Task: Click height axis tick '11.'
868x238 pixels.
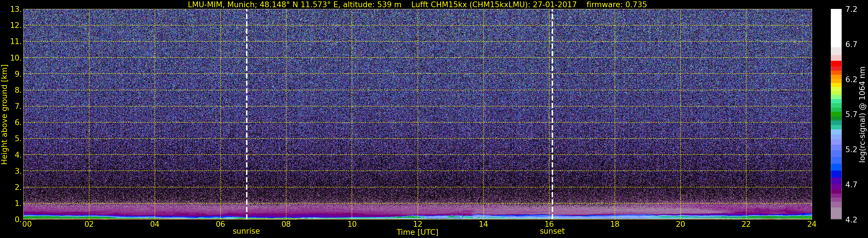Action: (x=16, y=42)
